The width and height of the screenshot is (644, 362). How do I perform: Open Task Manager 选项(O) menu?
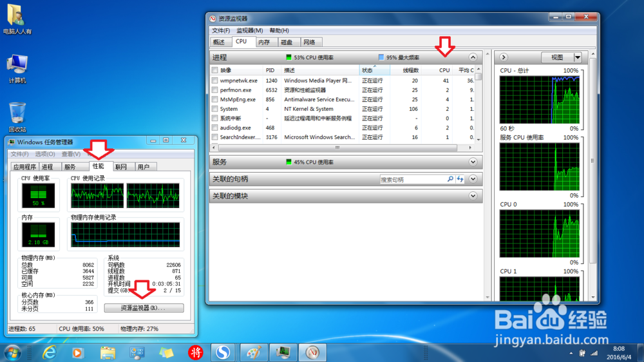click(x=45, y=154)
